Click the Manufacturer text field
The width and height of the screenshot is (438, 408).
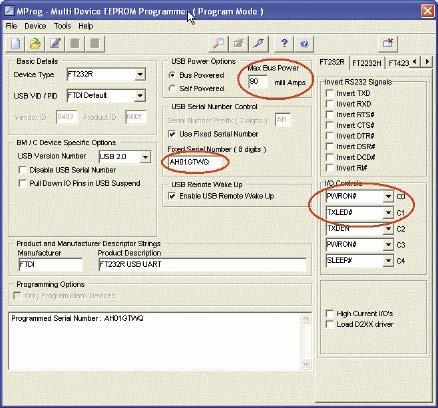pos(51,265)
